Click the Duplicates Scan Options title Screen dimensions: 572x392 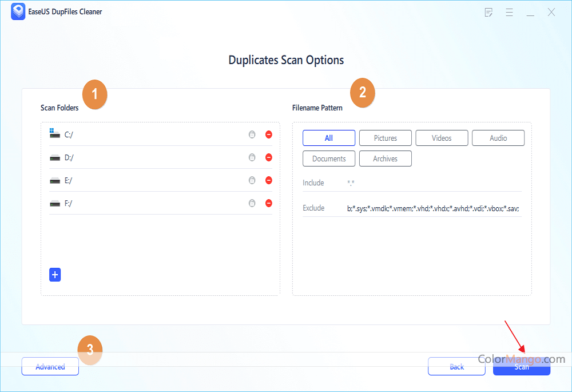pyautogui.click(x=287, y=60)
